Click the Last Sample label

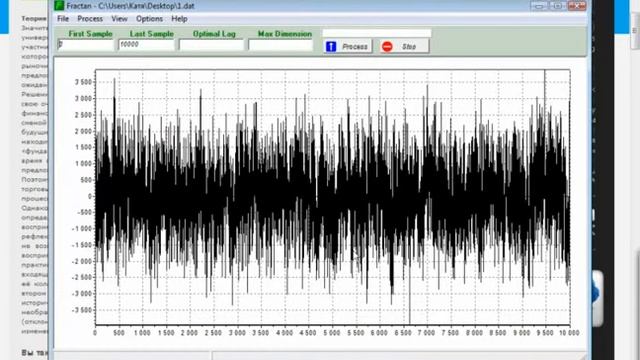tap(151, 34)
